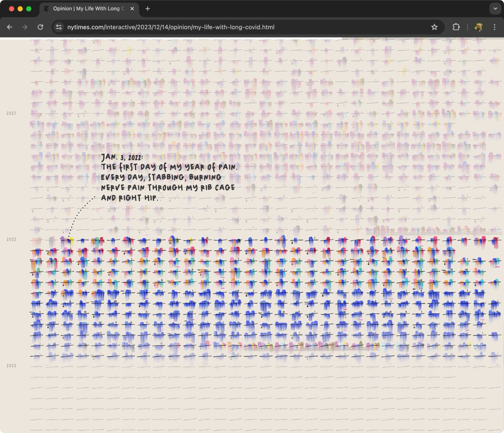Reload the current page
Image resolution: width=504 pixels, height=433 pixels.
[40, 27]
